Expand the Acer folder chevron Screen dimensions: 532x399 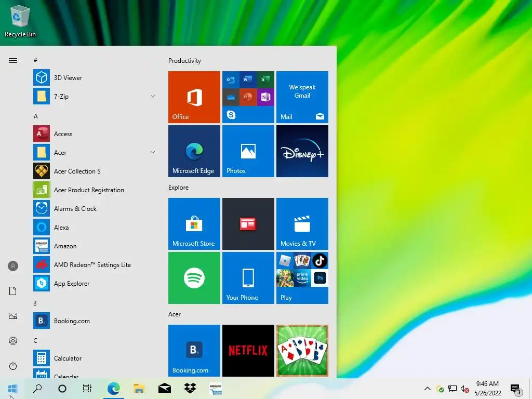(x=153, y=152)
